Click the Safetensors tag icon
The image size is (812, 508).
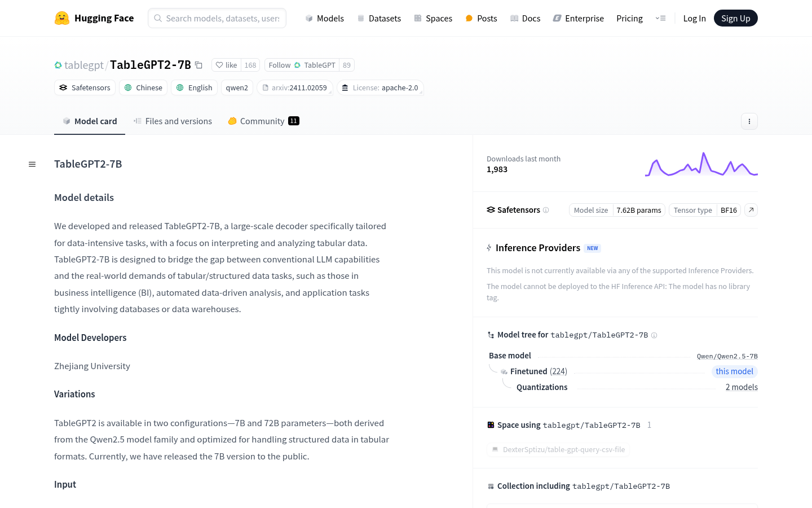coord(63,87)
